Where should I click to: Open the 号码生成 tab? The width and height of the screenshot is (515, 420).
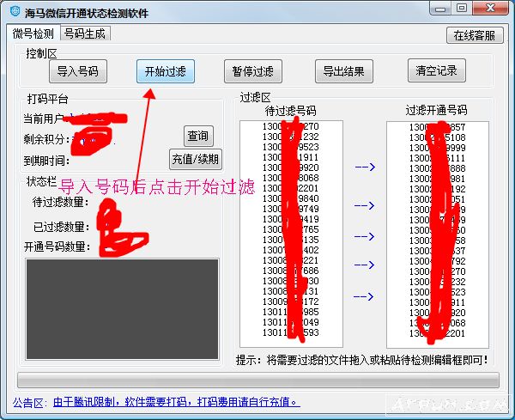[x=85, y=33]
